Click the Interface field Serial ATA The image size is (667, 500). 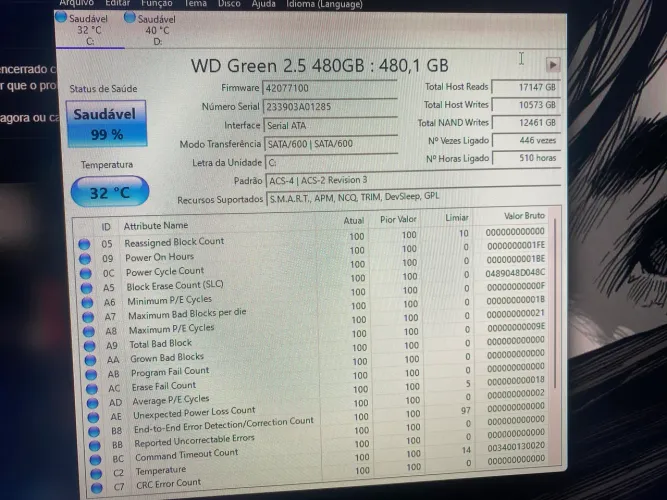(x=331, y=126)
